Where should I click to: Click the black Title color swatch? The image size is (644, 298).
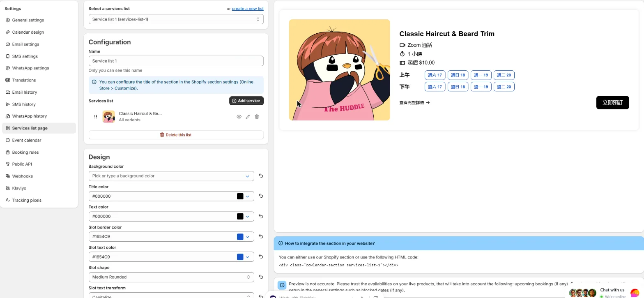pos(240,196)
